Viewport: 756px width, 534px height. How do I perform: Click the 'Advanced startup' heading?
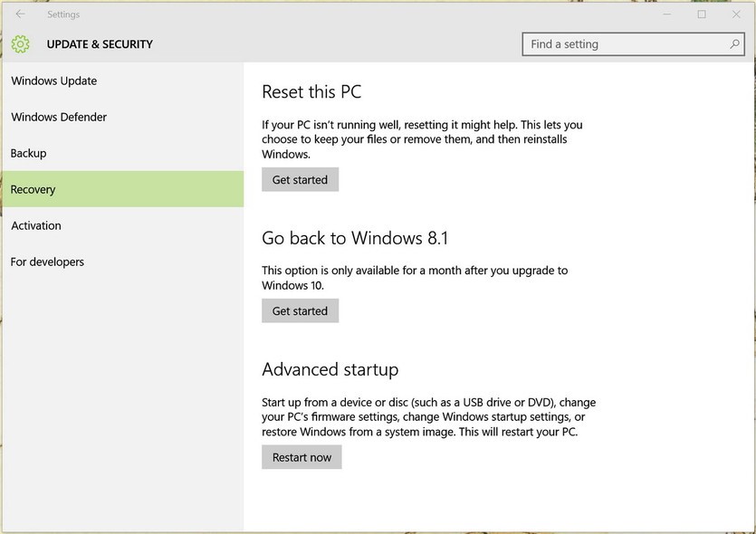[330, 369]
